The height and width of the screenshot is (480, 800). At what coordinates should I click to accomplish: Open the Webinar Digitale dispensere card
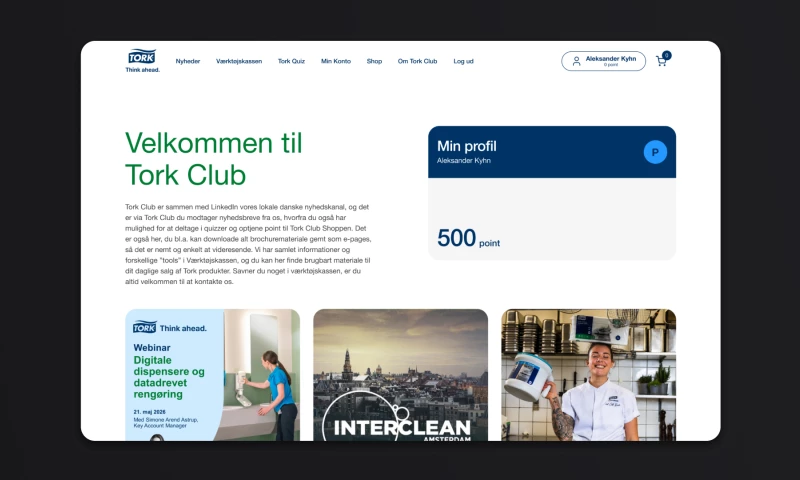[x=212, y=375]
